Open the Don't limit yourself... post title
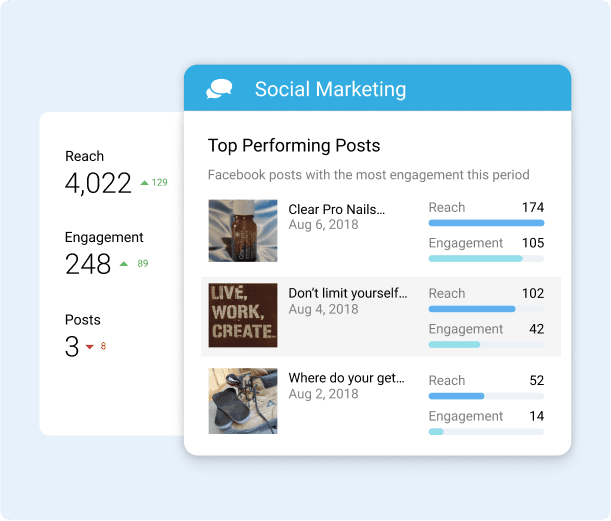611x521 pixels. [348, 293]
